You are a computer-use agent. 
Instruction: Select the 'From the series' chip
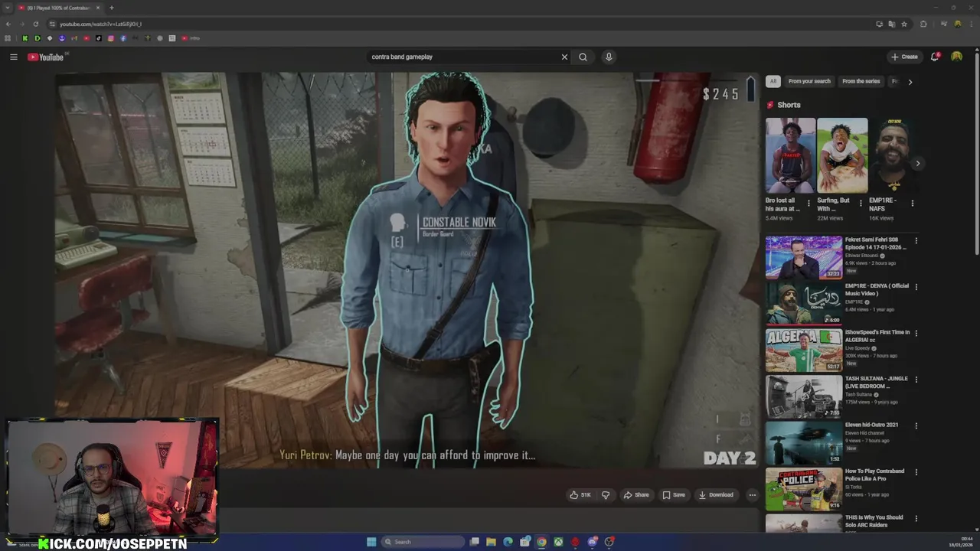[861, 81]
